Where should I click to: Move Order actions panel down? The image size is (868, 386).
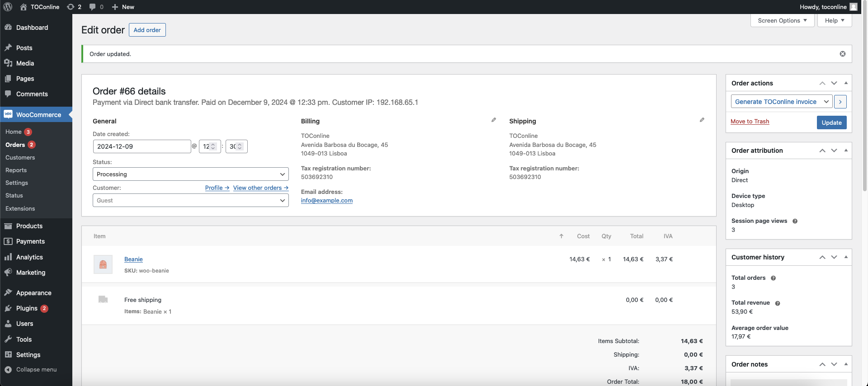[x=834, y=83]
